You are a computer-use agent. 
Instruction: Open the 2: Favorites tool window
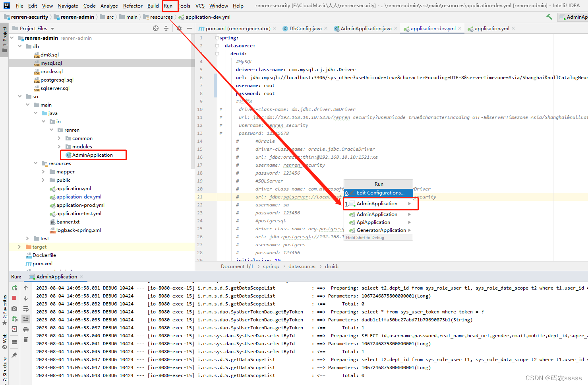(x=4, y=311)
